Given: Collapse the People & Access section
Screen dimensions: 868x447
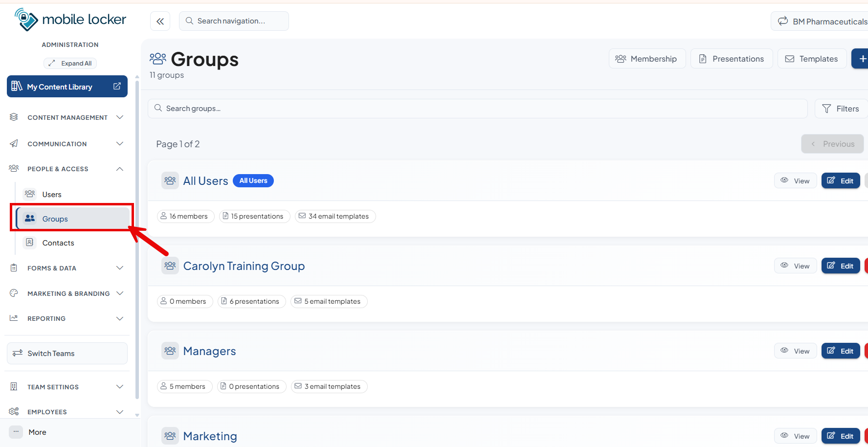Looking at the screenshot, I should click(67, 169).
